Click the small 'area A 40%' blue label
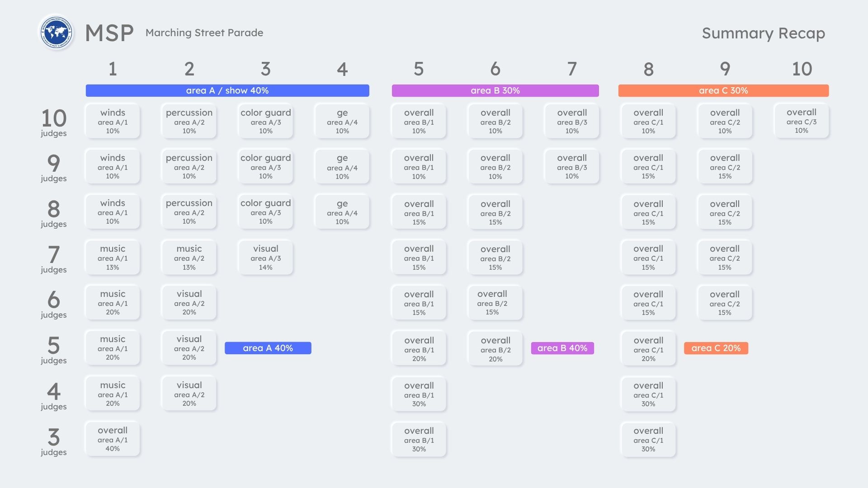868x488 pixels. pyautogui.click(x=268, y=348)
